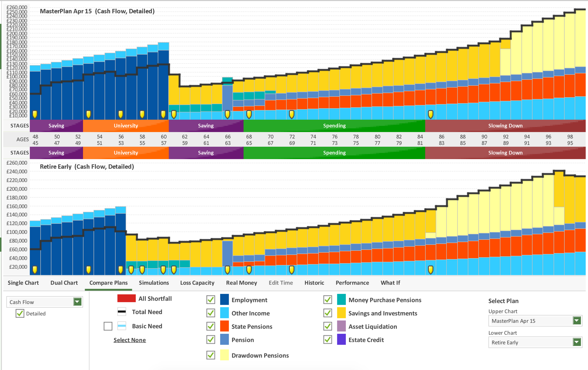This screenshot has height=370, width=588.
Task: Click the All Shortfall red swatch
Action: click(126, 298)
